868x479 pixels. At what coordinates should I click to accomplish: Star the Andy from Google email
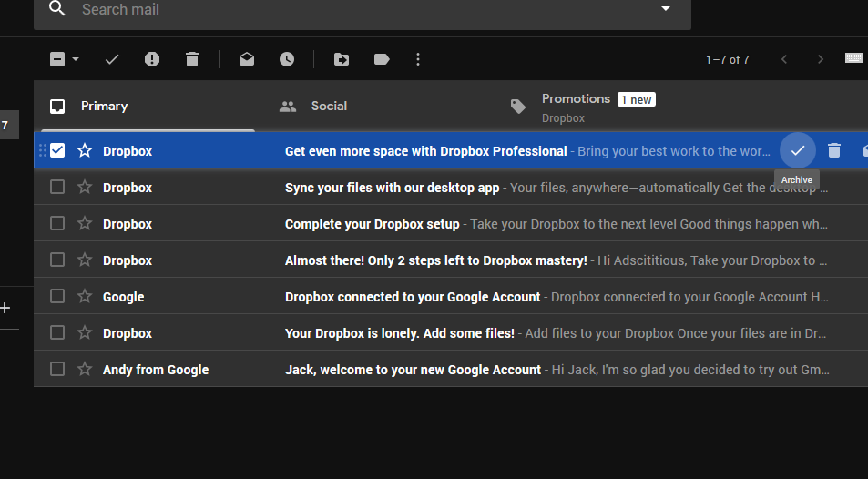pos(85,368)
